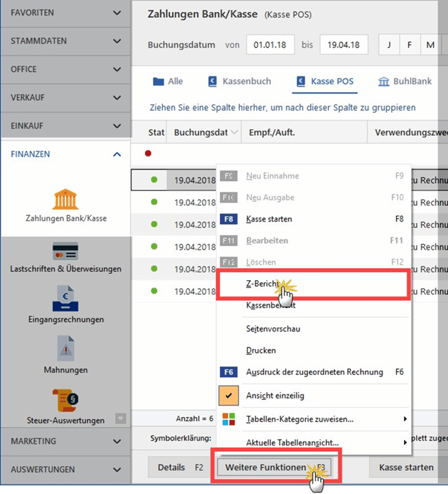Expand the AUSWERTUNGEN sidebar section

pyautogui.click(x=117, y=469)
